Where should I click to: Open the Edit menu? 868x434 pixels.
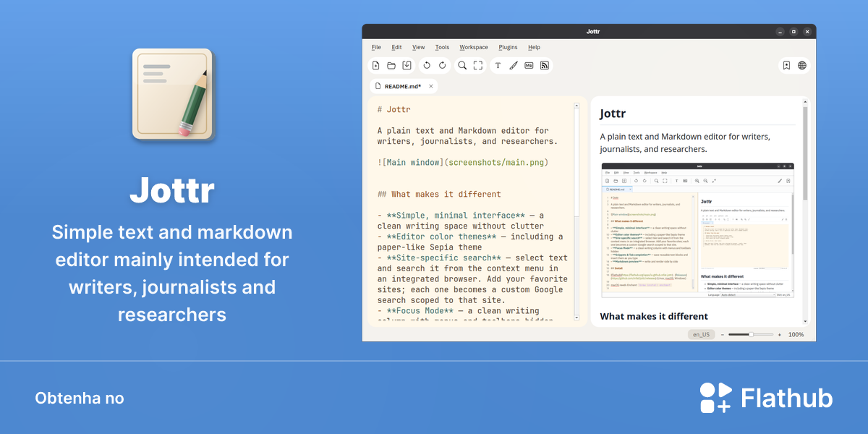(396, 47)
